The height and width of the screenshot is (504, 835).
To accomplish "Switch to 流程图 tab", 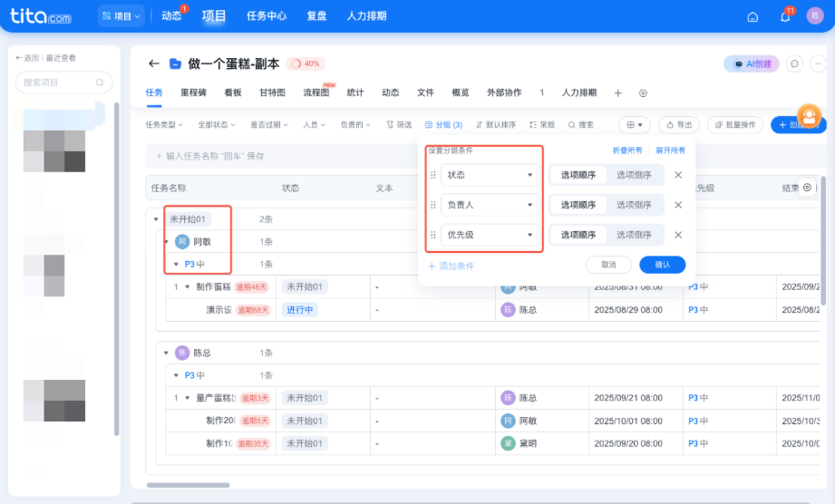I will pyautogui.click(x=316, y=92).
